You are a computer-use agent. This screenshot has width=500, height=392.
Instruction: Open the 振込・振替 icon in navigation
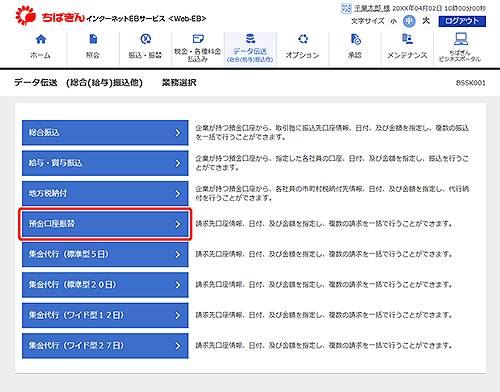point(145,39)
